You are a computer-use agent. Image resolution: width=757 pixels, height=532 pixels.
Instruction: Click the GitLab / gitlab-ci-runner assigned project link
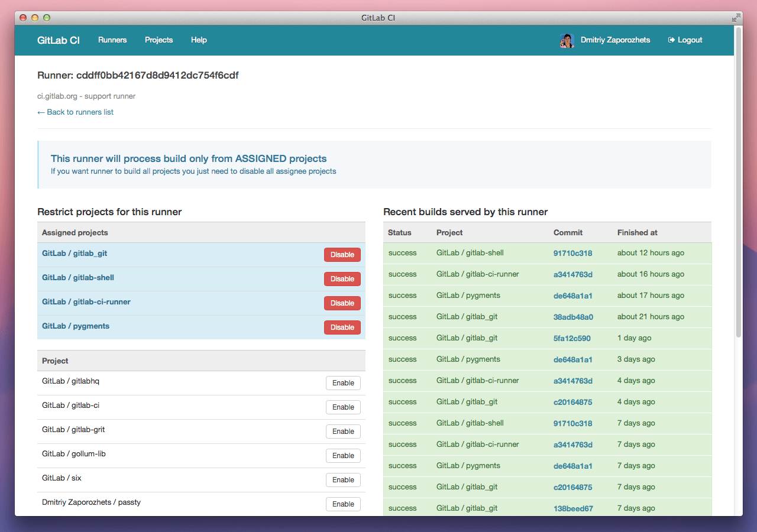[86, 301]
